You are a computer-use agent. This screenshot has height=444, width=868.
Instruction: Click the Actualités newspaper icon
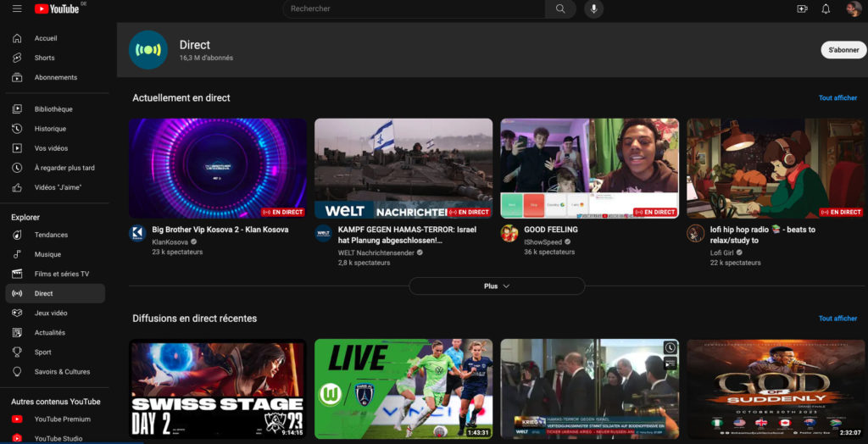coord(17,333)
